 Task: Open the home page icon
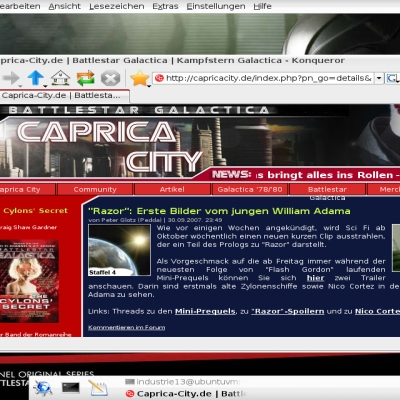coord(60,78)
